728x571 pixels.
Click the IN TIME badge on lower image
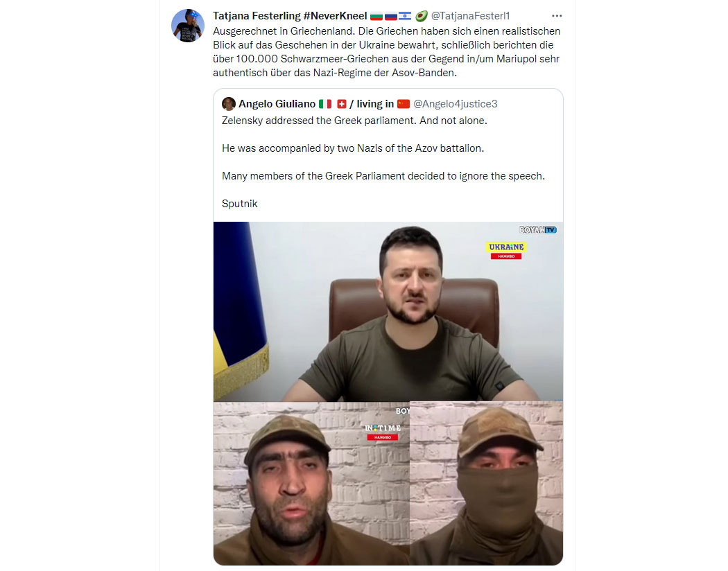(x=383, y=432)
